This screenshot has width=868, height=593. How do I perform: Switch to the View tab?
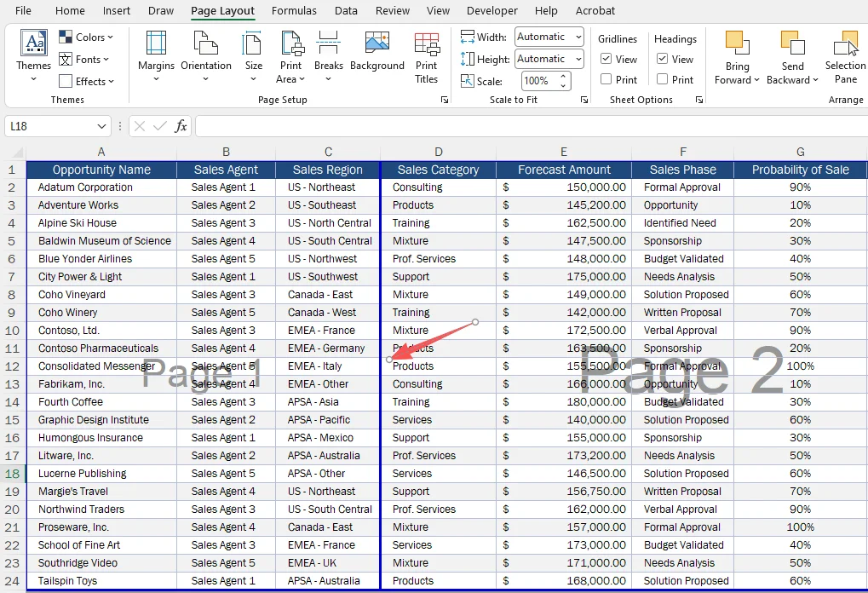(438, 10)
